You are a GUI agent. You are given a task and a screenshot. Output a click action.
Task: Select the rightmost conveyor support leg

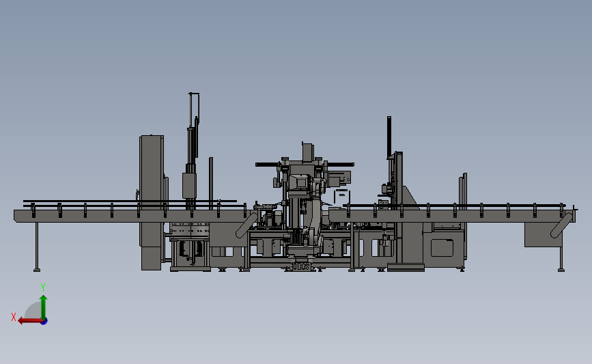[x=561, y=259]
